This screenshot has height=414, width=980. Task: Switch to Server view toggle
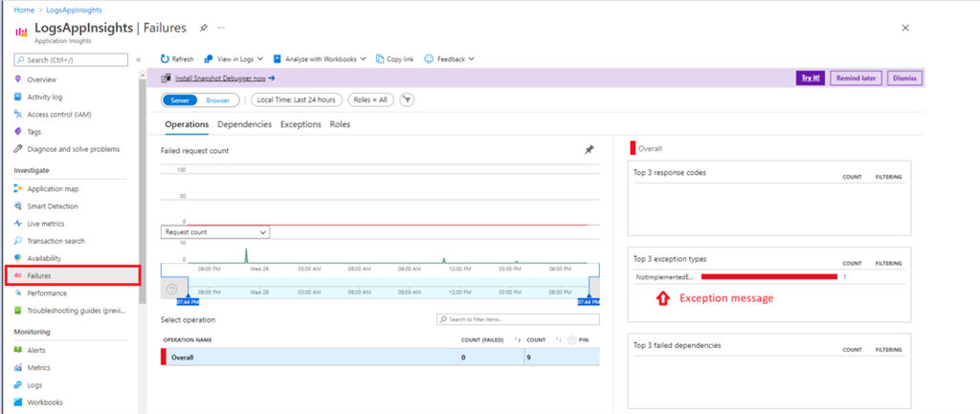180,99
